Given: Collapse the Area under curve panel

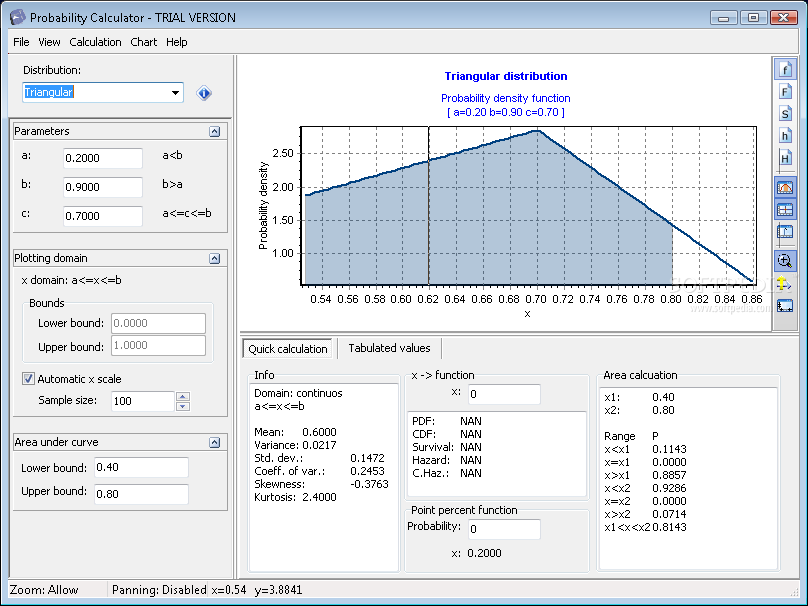Looking at the screenshot, I should (x=215, y=443).
